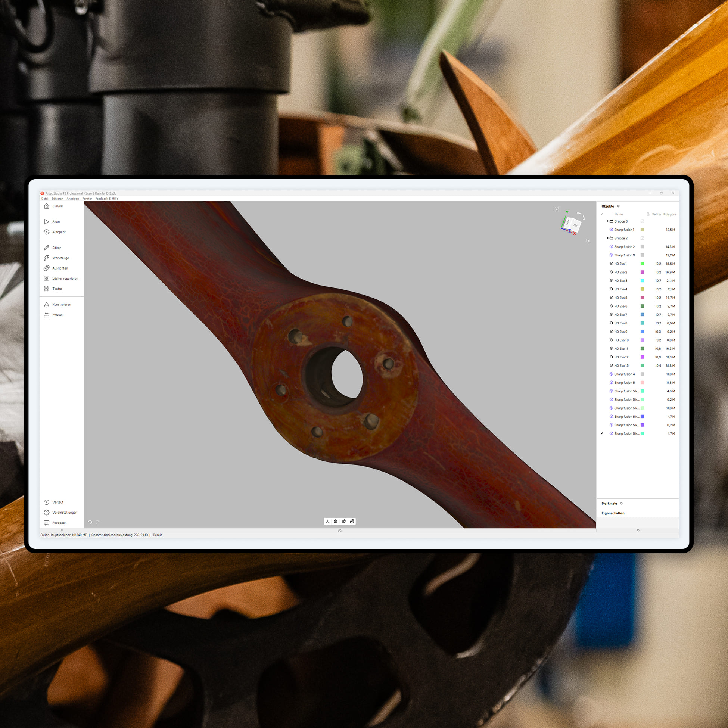Click the 'Bereit' status bar entry
This screenshot has width=728, height=728.
[157, 535]
